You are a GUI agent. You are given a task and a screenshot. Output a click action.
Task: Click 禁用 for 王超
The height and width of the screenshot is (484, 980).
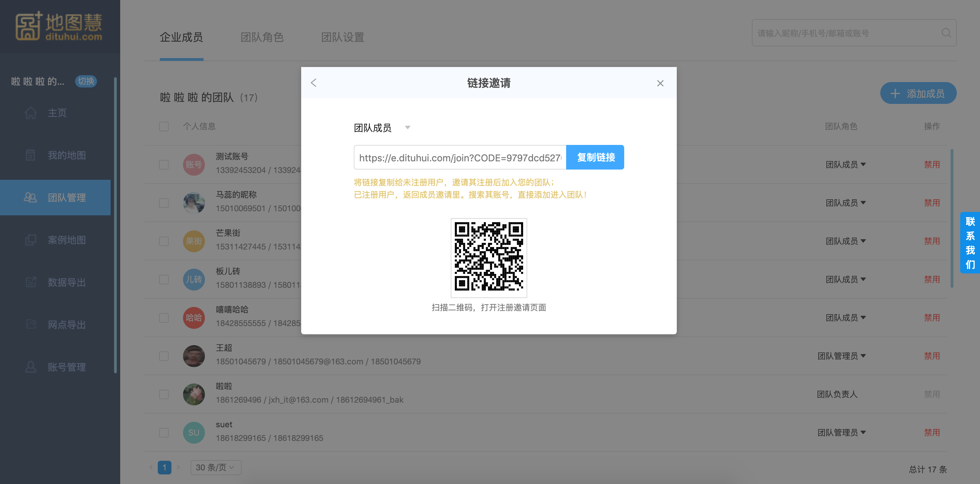932,356
